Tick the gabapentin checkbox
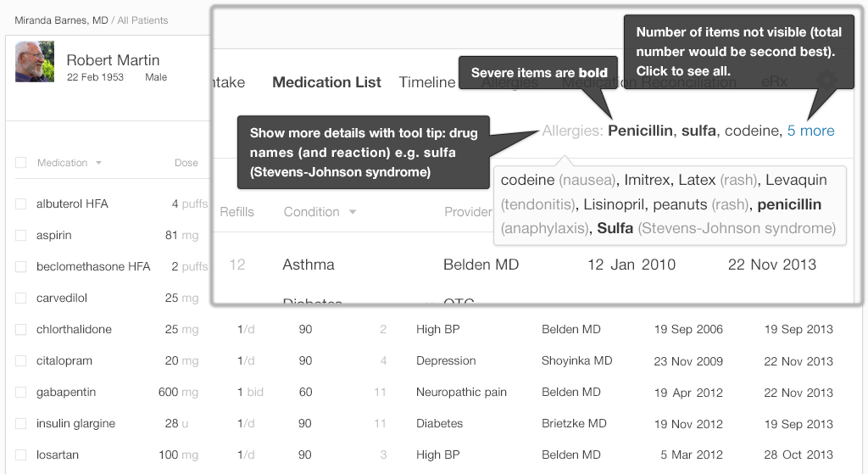 [x=21, y=393]
